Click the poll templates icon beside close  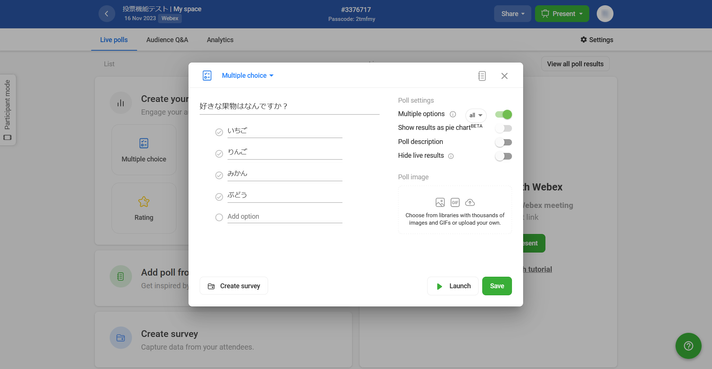[482, 76]
